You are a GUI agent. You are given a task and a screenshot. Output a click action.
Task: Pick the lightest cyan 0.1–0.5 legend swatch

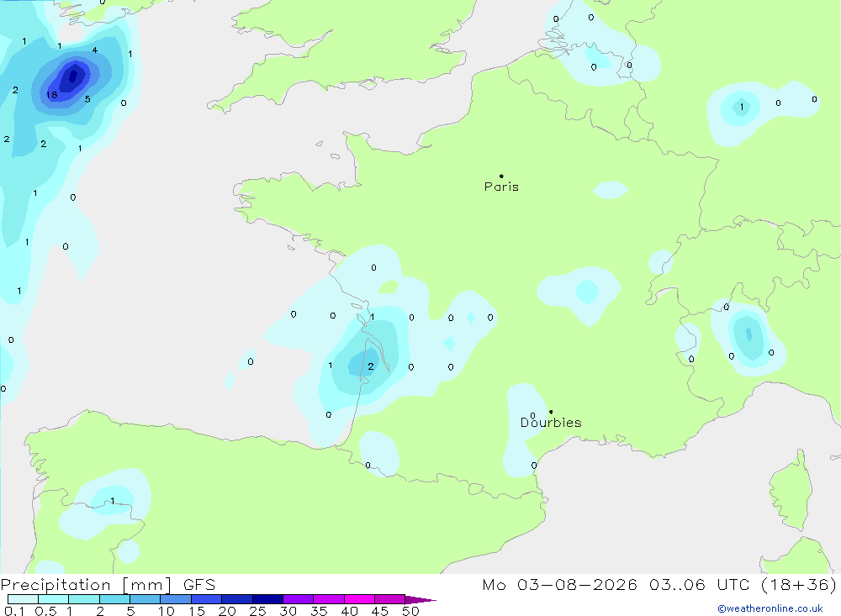23,599
